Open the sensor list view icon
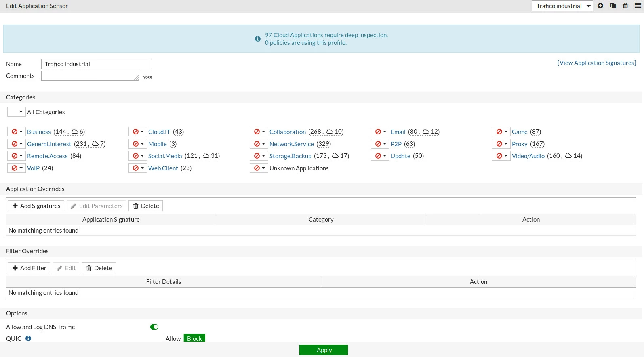The image size is (644, 357). point(638,6)
